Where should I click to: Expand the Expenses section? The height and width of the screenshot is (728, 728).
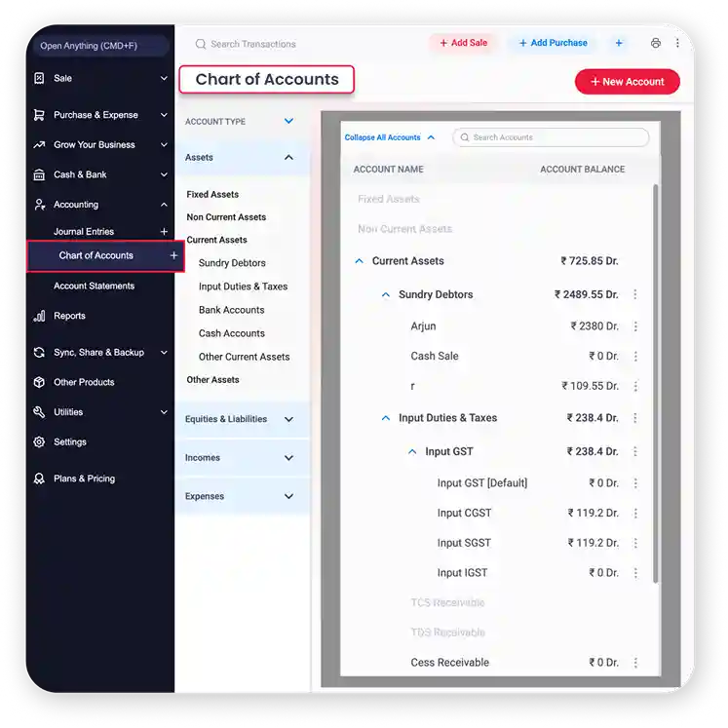pos(288,496)
